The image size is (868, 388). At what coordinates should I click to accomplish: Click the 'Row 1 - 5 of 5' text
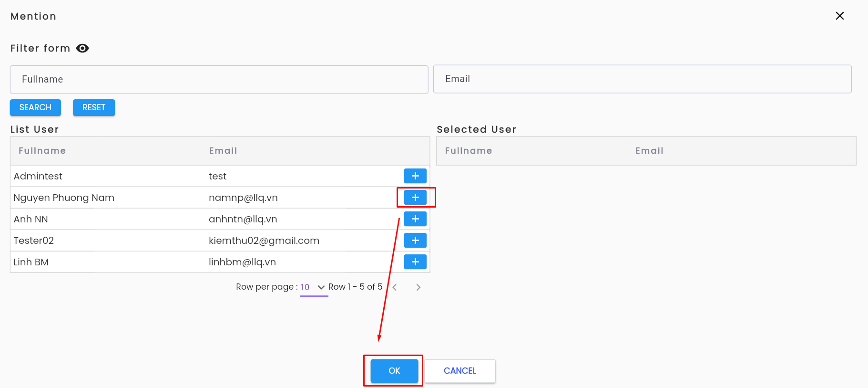(x=355, y=287)
